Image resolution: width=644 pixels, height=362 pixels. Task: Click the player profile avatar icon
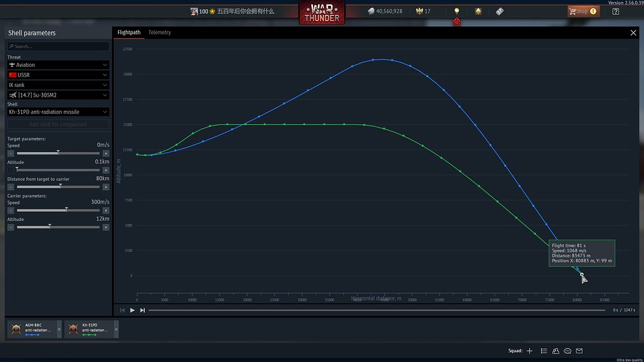coord(194,12)
